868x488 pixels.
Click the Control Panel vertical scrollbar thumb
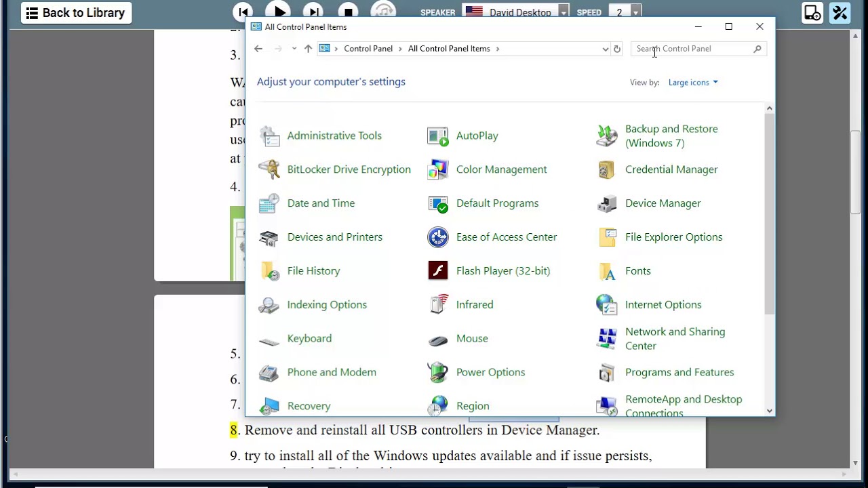tap(769, 214)
